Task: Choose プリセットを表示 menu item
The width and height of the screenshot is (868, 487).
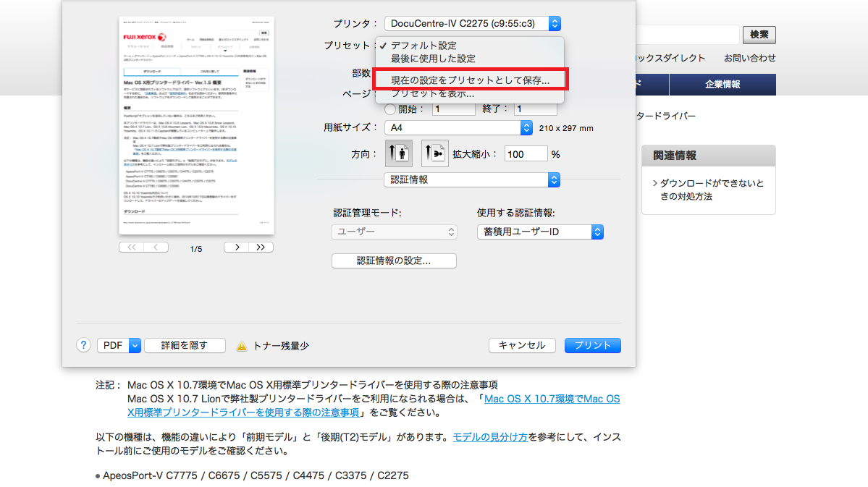Action: tap(432, 94)
